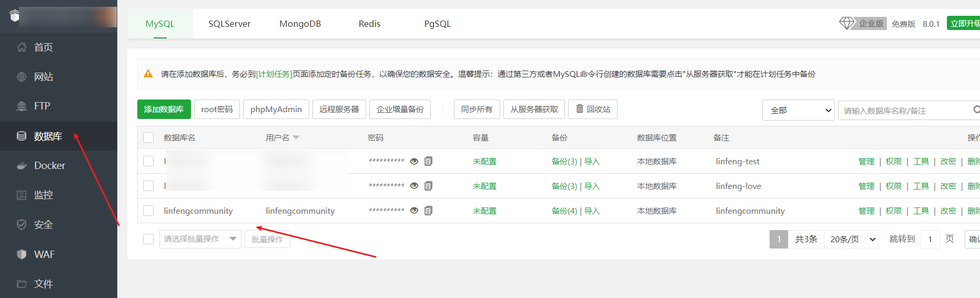Viewport: 980px width, 298px height.
Task: Click the linfeng-love remark text
Action: click(738, 186)
